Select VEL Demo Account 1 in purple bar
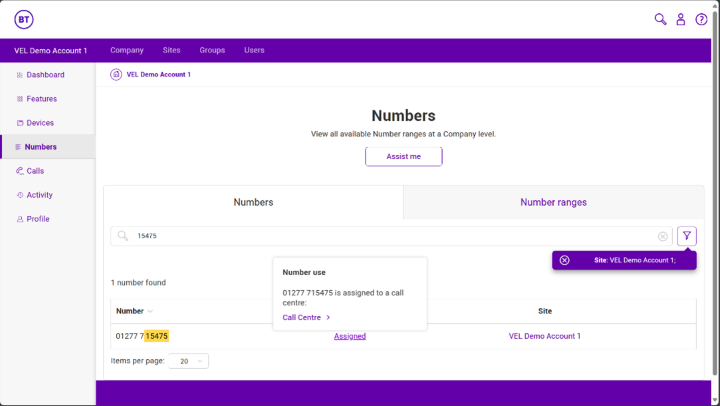 point(51,51)
